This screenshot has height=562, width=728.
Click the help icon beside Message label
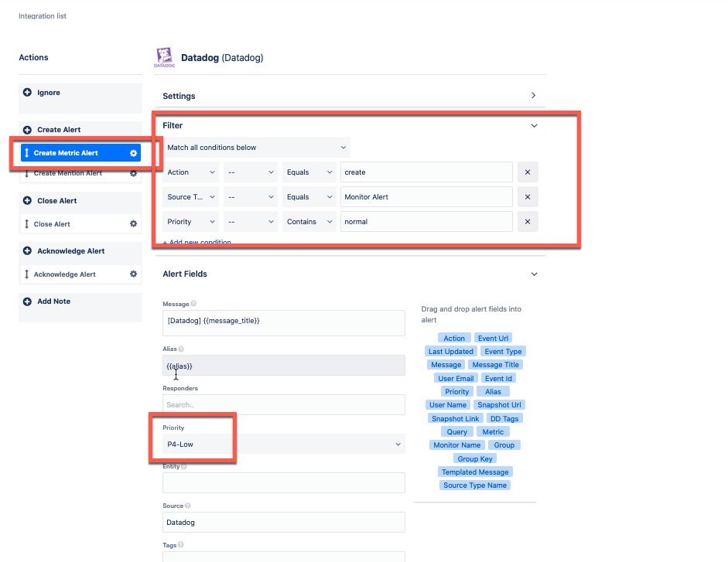[x=193, y=304]
